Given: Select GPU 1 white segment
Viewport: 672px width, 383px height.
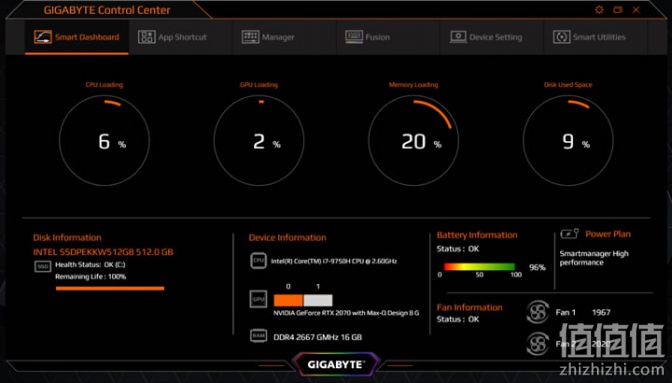Looking at the screenshot, I should (318, 300).
